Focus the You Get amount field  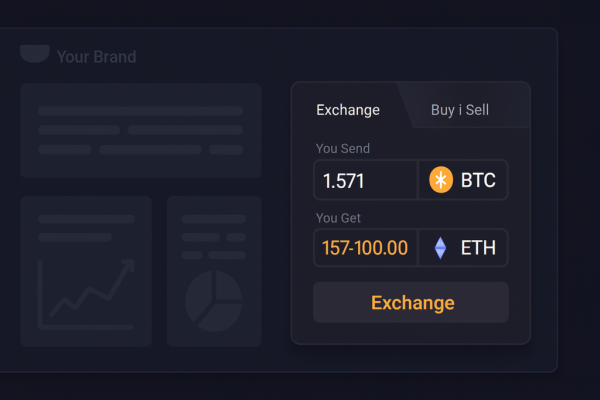tap(365, 248)
